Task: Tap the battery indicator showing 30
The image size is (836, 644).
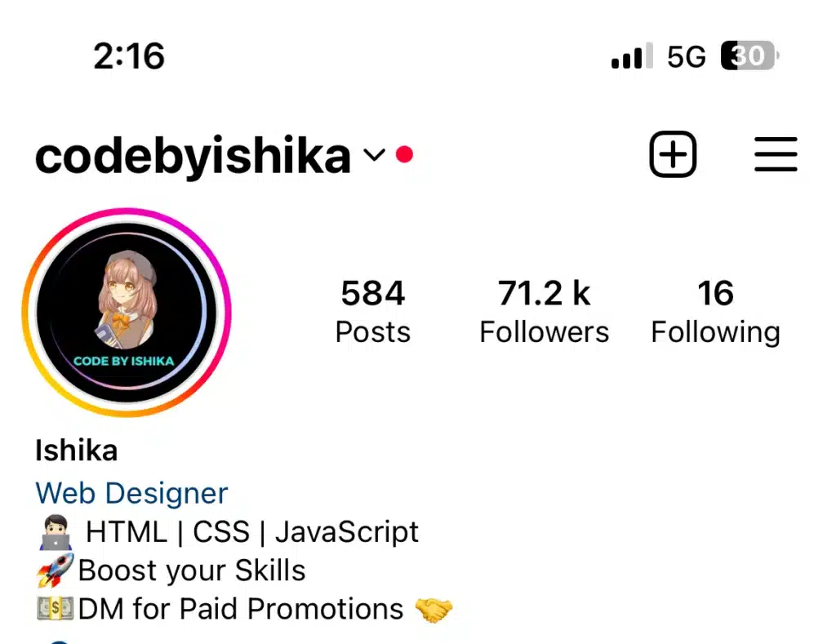Action: [749, 56]
